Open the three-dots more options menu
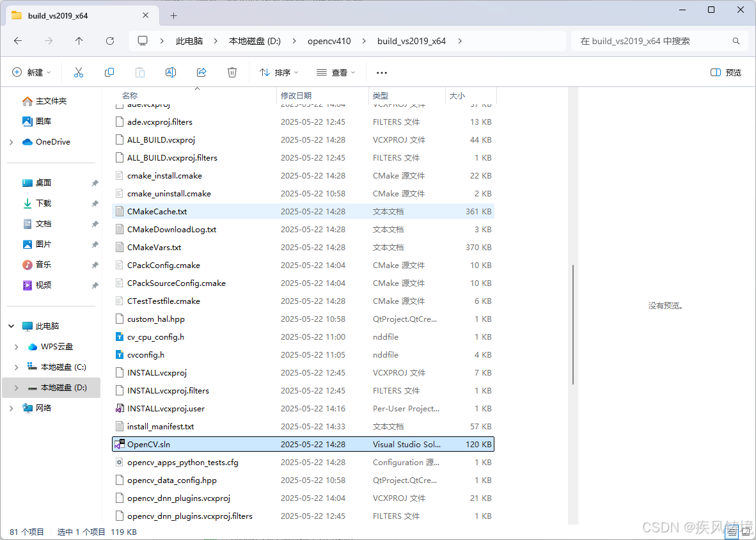 pos(381,72)
